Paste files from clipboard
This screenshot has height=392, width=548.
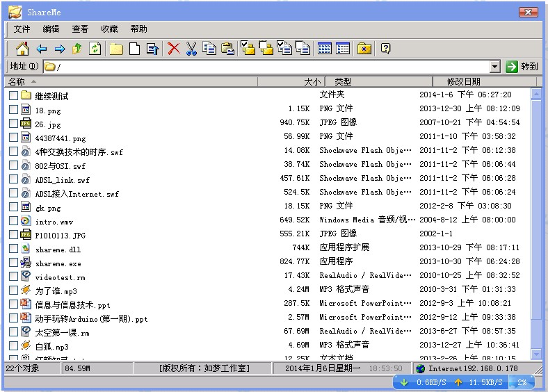pyautogui.click(x=228, y=49)
